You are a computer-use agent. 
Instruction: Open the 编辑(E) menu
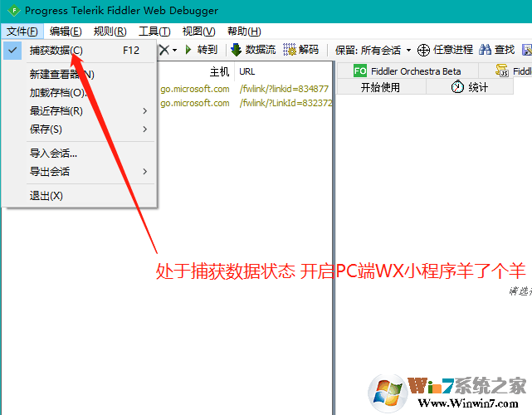66,32
